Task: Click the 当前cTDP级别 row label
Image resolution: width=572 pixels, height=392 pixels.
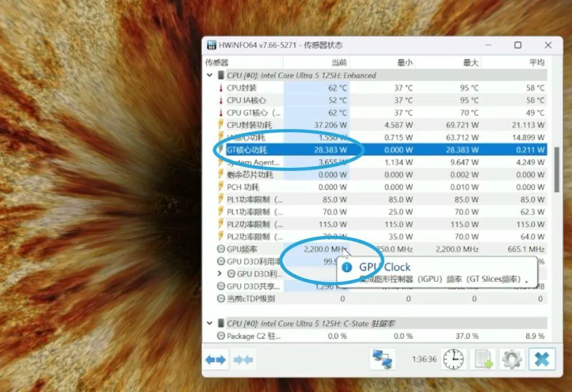Action: [x=251, y=299]
